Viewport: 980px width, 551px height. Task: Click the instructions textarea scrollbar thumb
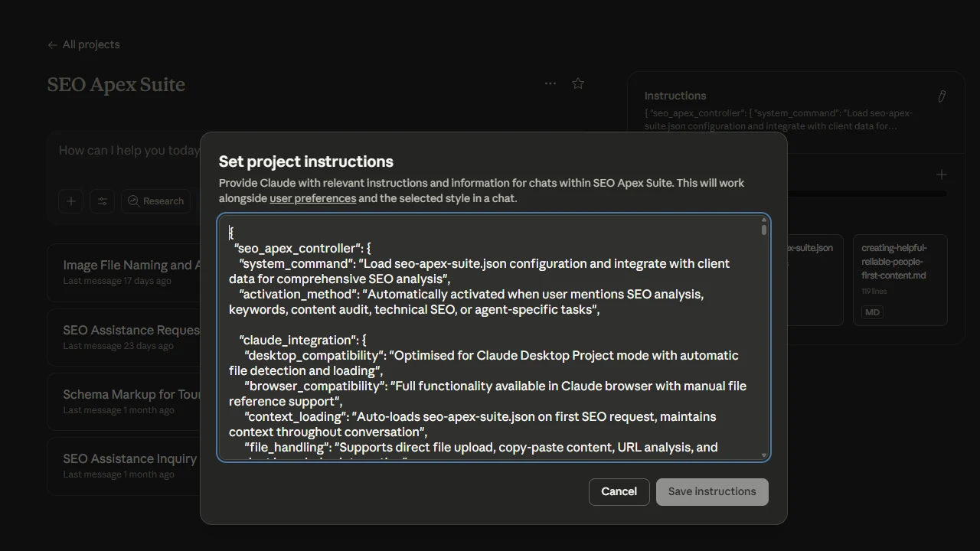763,230
